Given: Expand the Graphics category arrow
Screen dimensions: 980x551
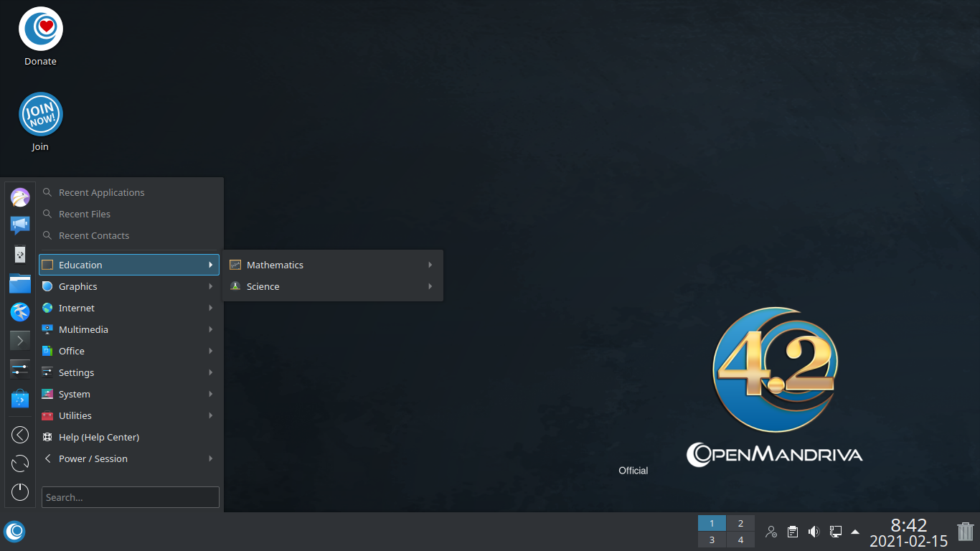Looking at the screenshot, I should pos(211,286).
